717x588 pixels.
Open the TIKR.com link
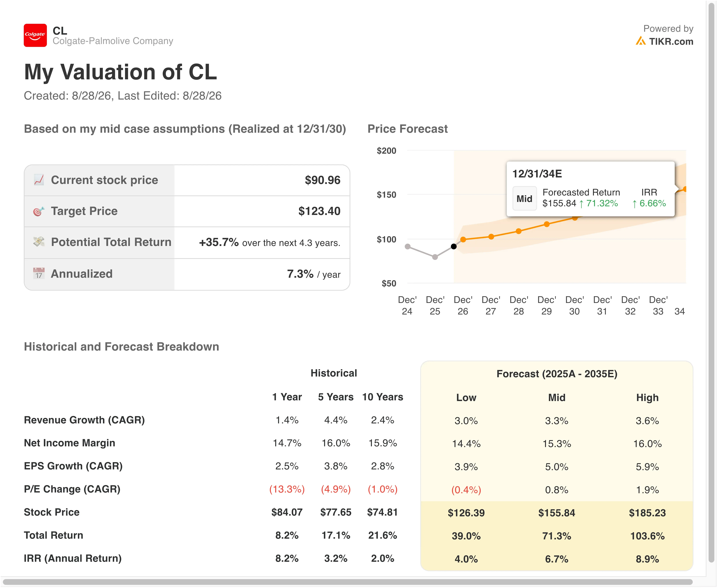[671, 41]
